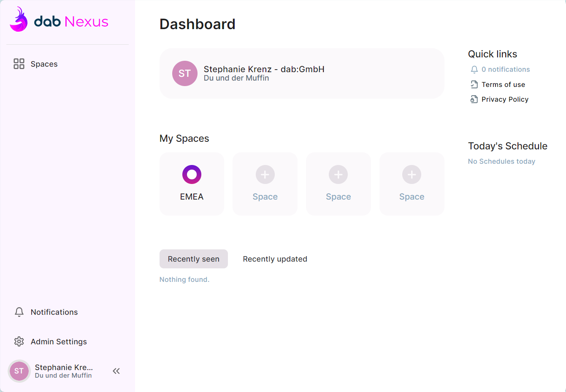Select the ST avatar in the user card
This screenshot has height=392, width=566.
pos(184,73)
